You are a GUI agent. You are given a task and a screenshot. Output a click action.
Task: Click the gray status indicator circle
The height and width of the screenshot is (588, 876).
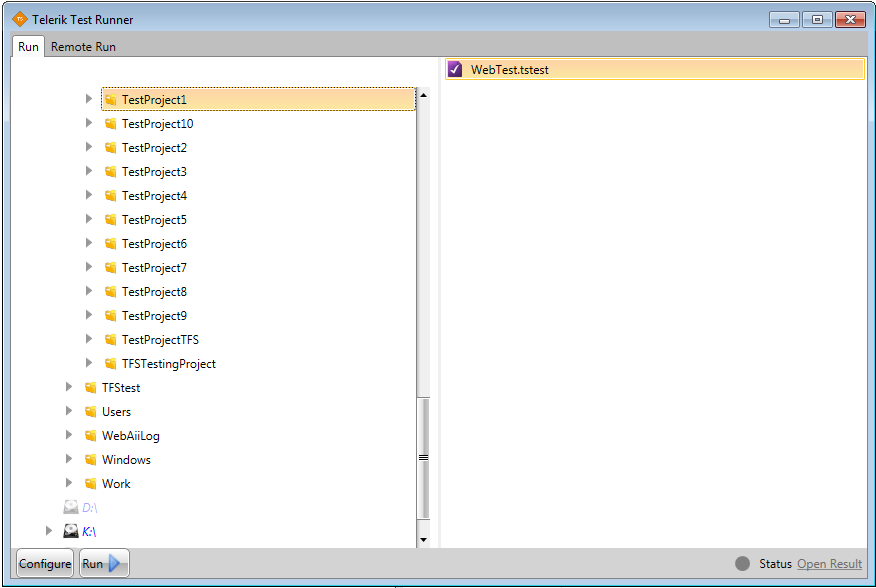pyautogui.click(x=742, y=563)
